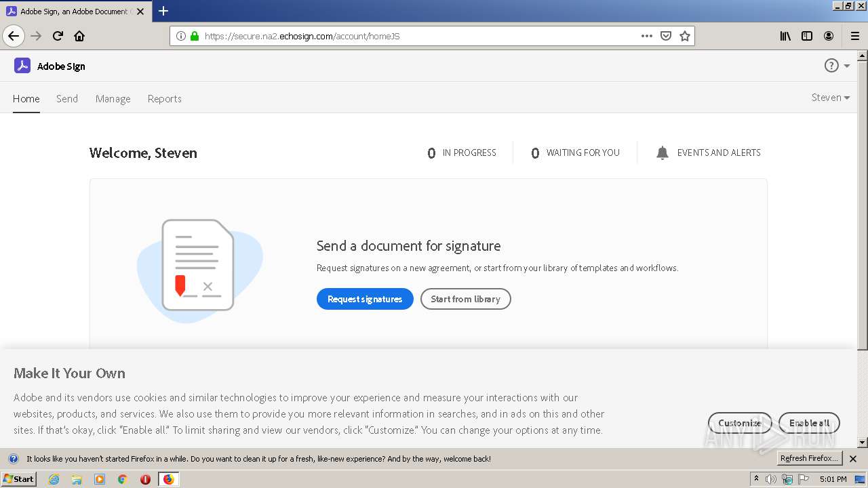Go to the Manage tab
The height and width of the screenshot is (488, 868).
pos(113,98)
